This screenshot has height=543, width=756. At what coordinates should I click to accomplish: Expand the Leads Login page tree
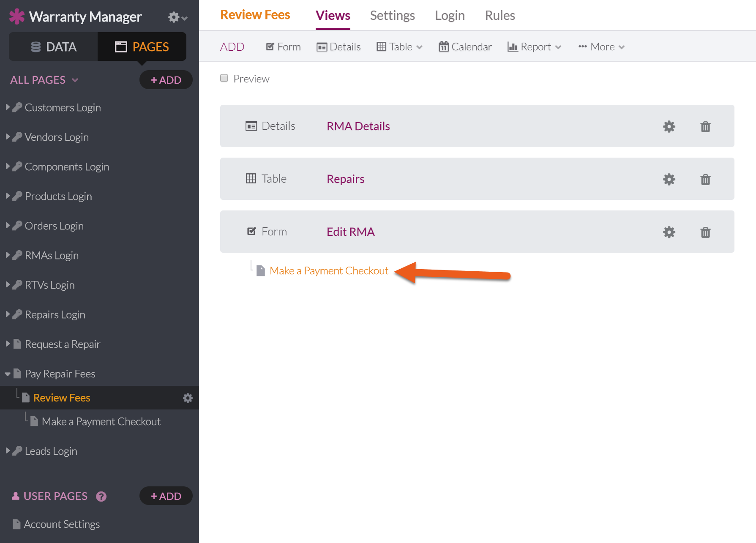pyautogui.click(x=8, y=451)
